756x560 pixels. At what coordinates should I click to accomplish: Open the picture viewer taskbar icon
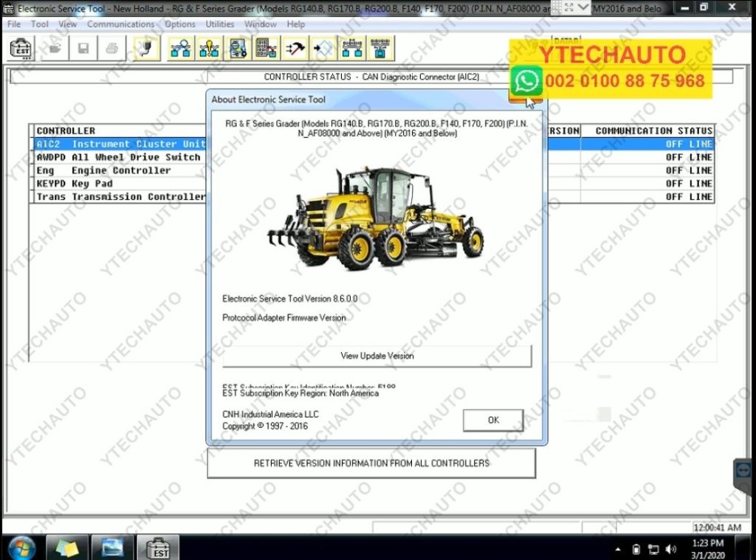(112, 548)
